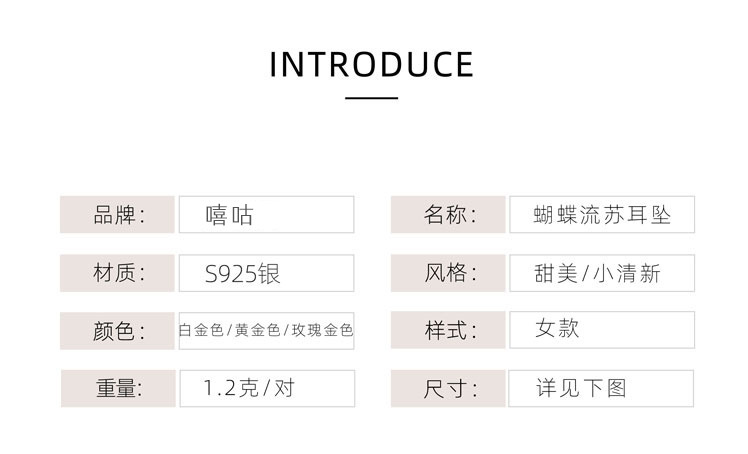
Task: Choose the 白金色 color text
Action: (201, 330)
